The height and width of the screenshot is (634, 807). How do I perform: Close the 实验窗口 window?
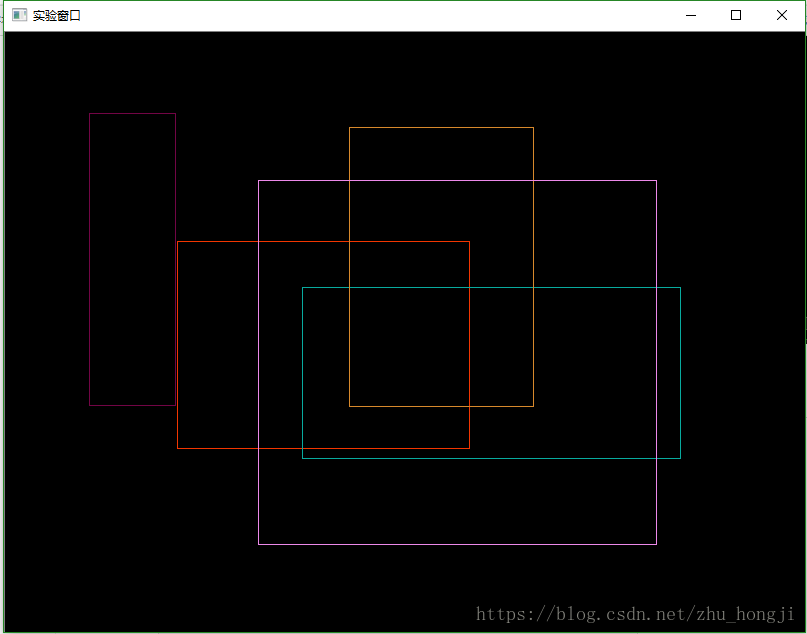tap(781, 15)
